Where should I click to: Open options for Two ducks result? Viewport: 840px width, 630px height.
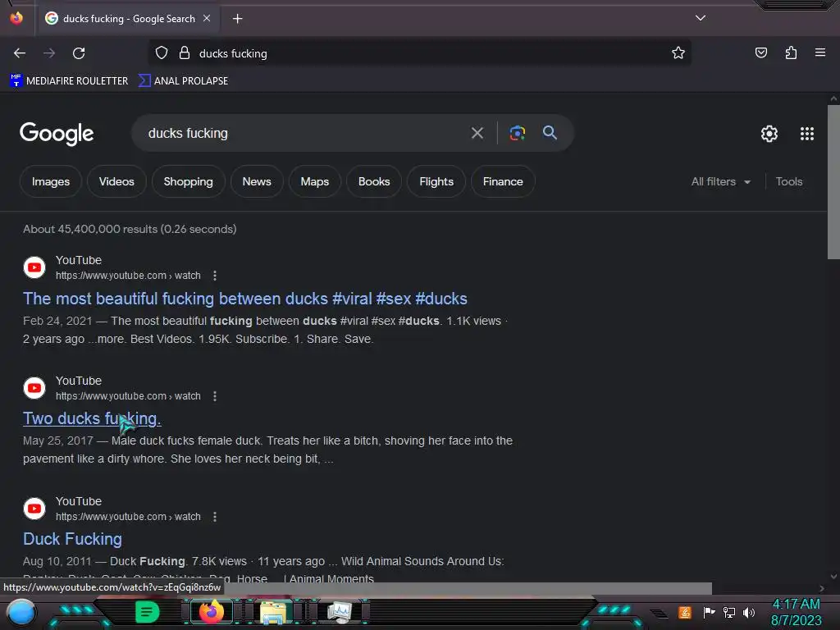(x=215, y=396)
